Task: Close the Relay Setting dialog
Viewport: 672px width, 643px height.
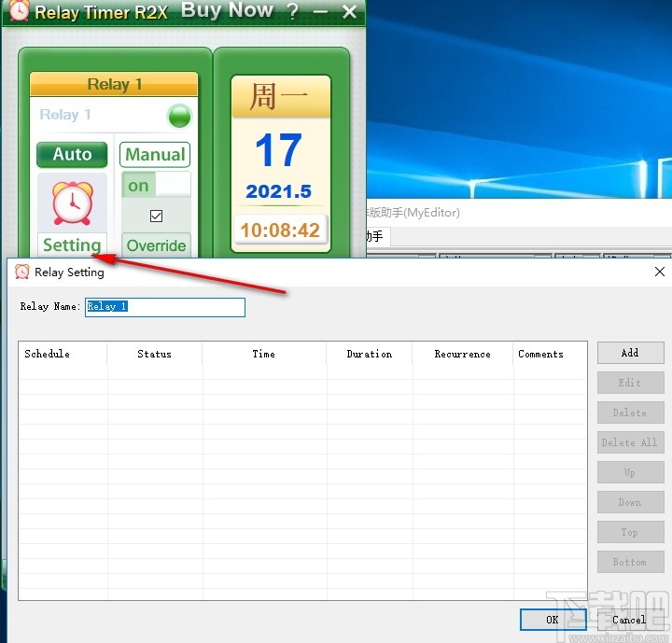Action: click(660, 272)
